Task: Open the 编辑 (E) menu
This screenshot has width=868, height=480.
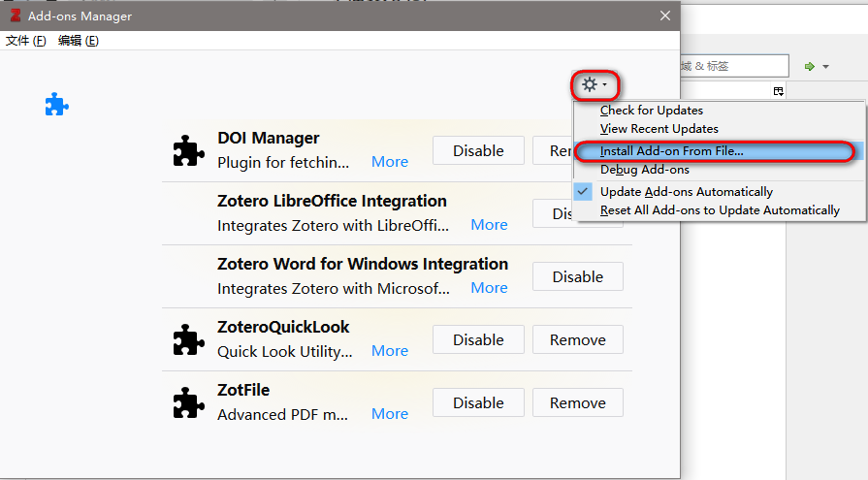Action: coord(78,41)
